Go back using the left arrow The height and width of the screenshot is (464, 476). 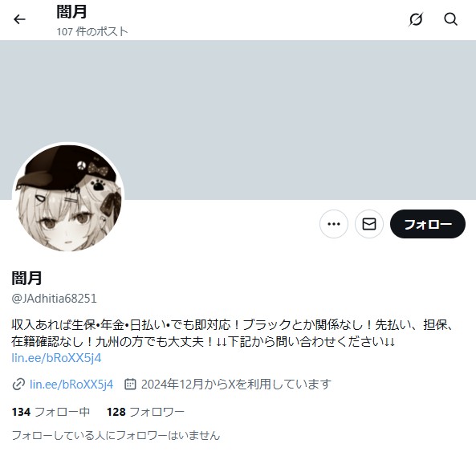coord(19,19)
